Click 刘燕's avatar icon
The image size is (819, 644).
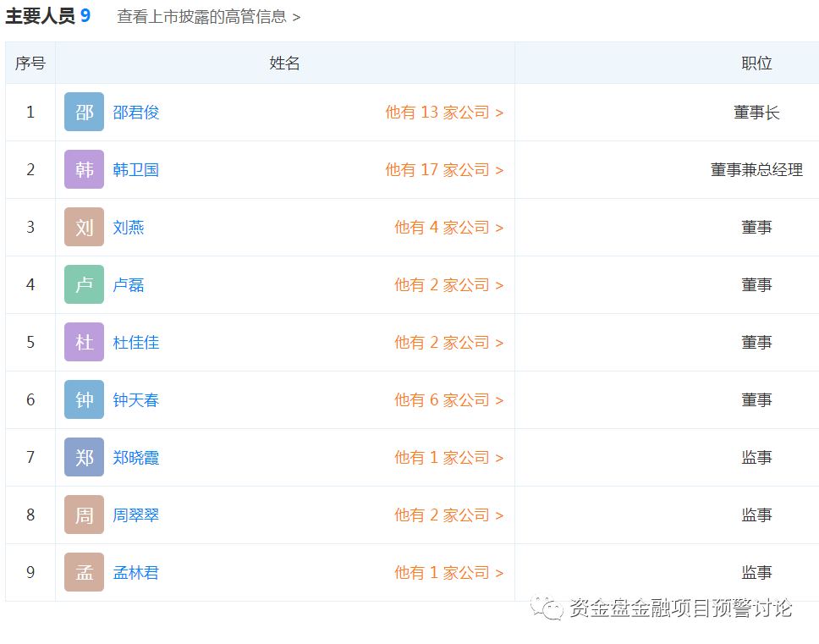(83, 227)
